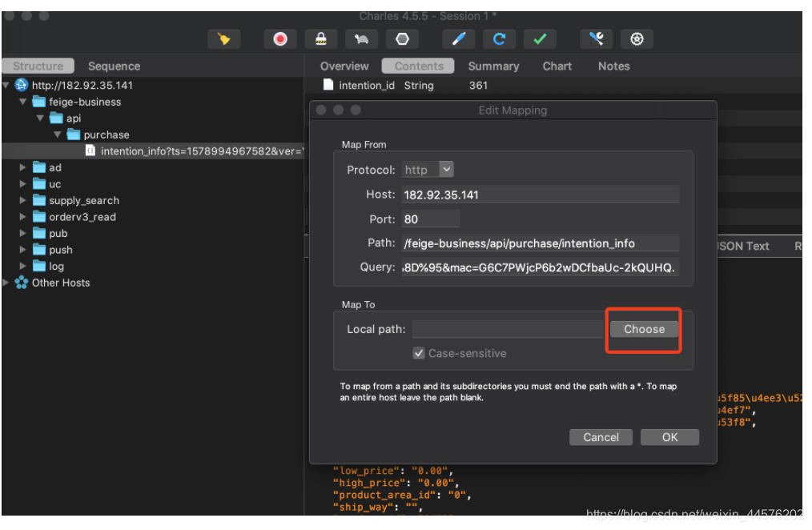Collapse the api tree node
This screenshot has height=530, width=812.
(x=40, y=118)
